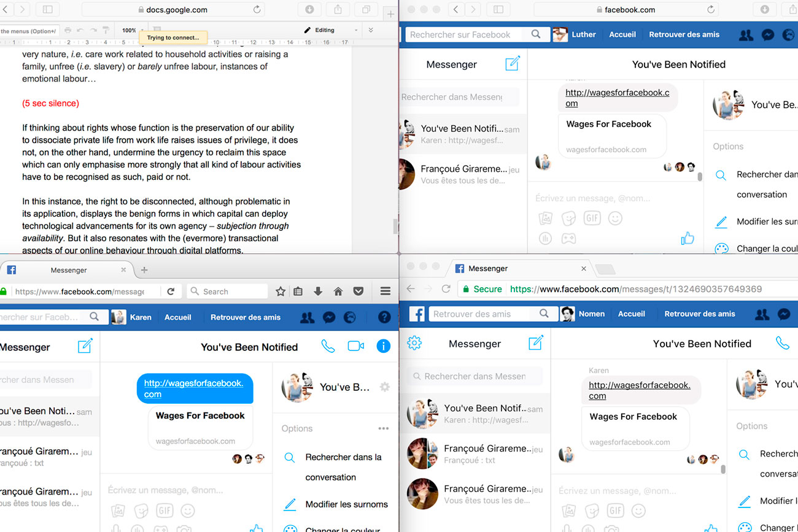Viewport: 798px width, 532px height.
Task: Open Wages For Facebook link preview in Karen's chat
Action: (200, 428)
